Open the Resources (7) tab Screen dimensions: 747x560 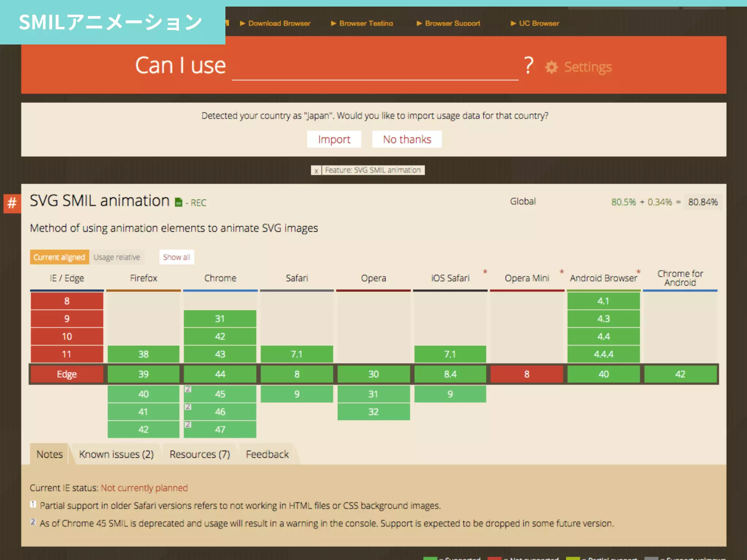click(x=200, y=454)
